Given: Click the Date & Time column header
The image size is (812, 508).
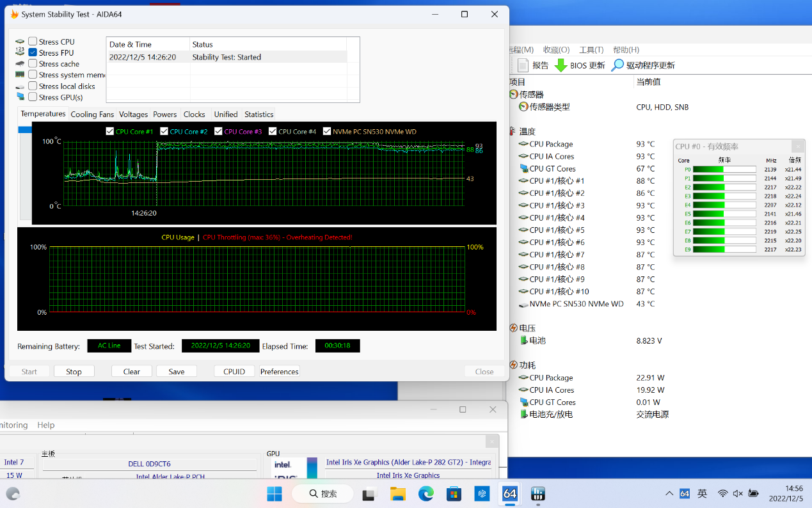Looking at the screenshot, I should [148, 44].
